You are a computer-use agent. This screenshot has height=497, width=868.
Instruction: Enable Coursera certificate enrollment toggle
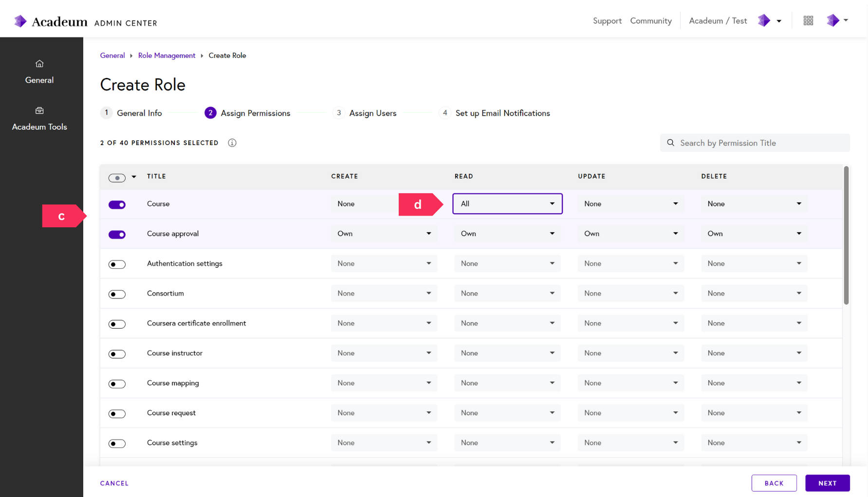tap(117, 324)
